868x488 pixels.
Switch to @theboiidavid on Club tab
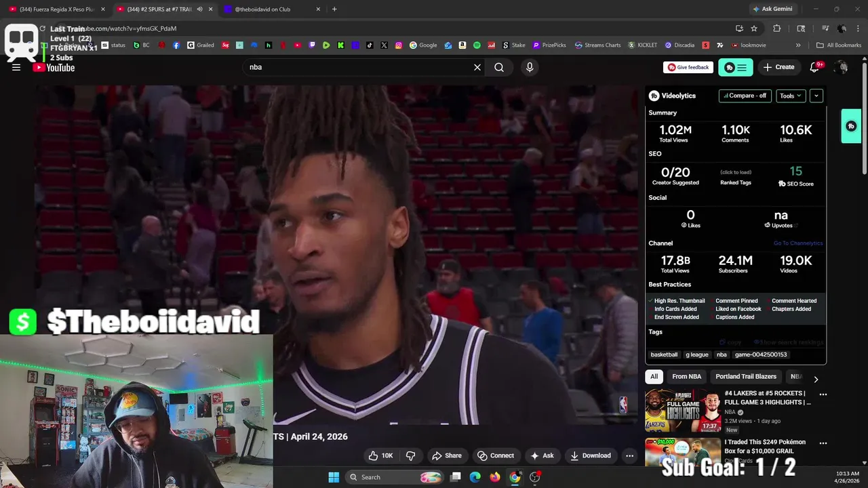click(x=271, y=9)
